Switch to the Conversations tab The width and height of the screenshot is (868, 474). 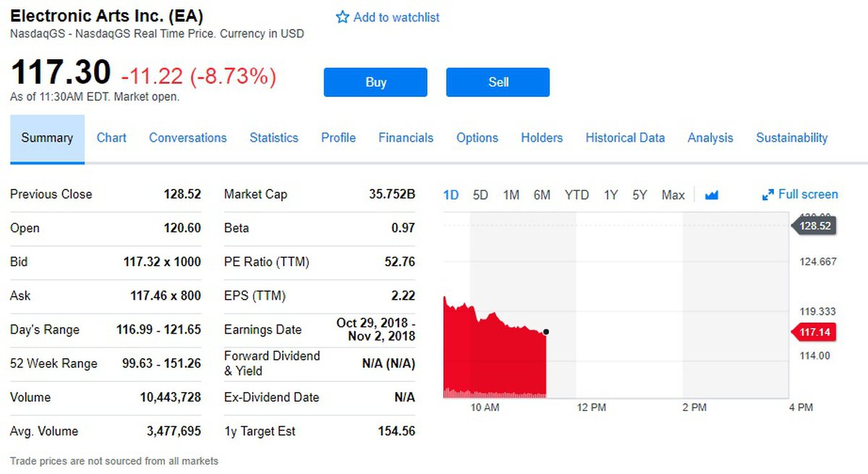187,137
